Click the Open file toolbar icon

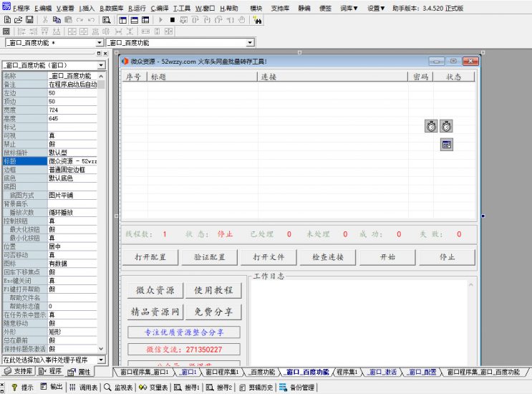[19, 19]
